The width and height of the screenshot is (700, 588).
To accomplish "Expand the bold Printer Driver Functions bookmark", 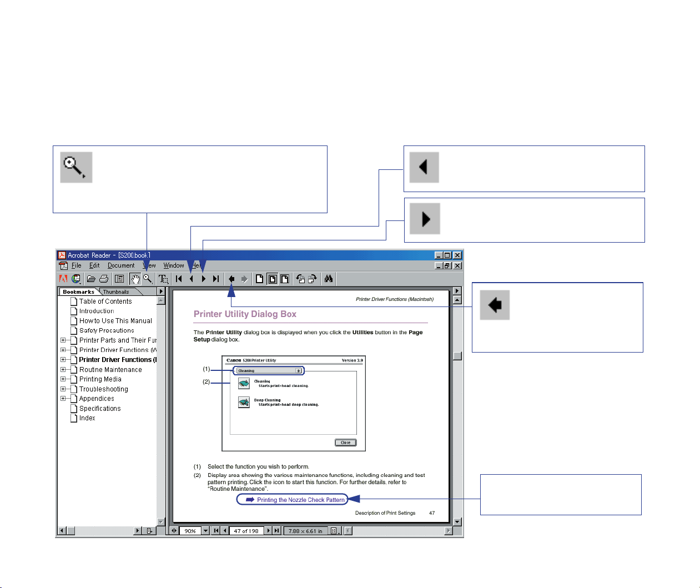I will pos(63,360).
